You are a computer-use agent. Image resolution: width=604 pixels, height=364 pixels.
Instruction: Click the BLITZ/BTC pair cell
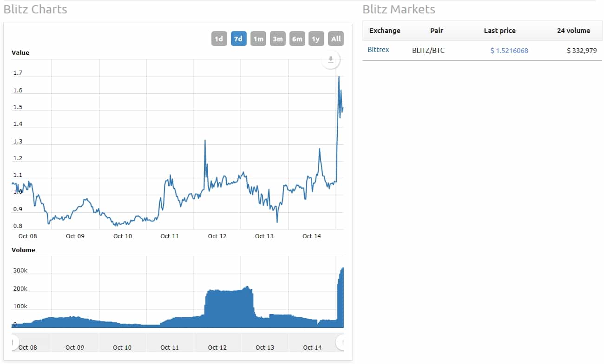(x=428, y=51)
